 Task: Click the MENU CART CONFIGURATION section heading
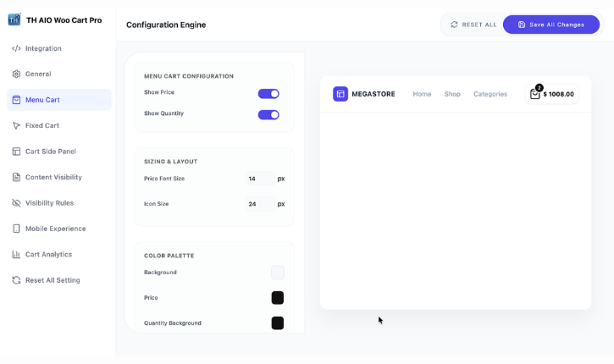click(x=189, y=76)
